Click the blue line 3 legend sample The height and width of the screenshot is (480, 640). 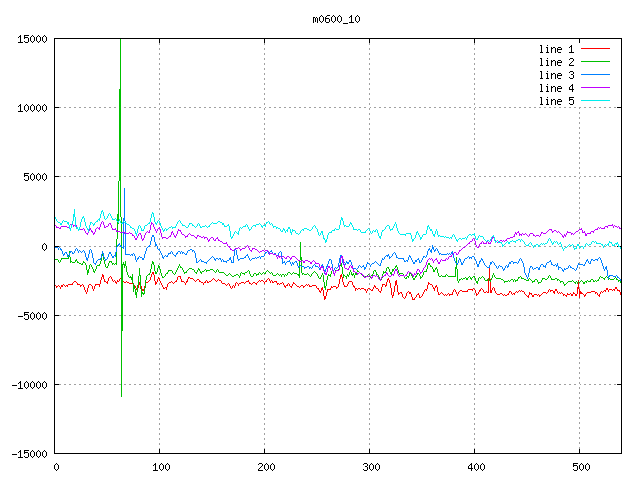pyautogui.click(x=595, y=75)
